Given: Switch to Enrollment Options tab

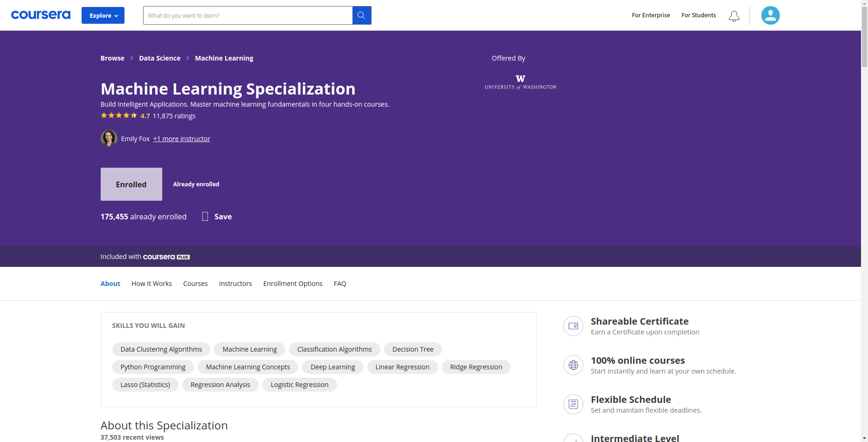Looking at the screenshot, I should (x=293, y=284).
